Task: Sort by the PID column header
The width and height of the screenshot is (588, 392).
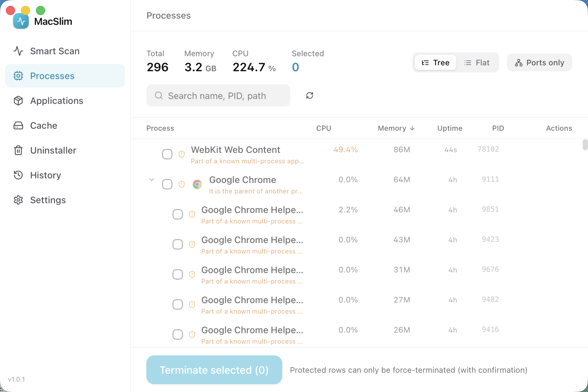Action: pyautogui.click(x=498, y=128)
